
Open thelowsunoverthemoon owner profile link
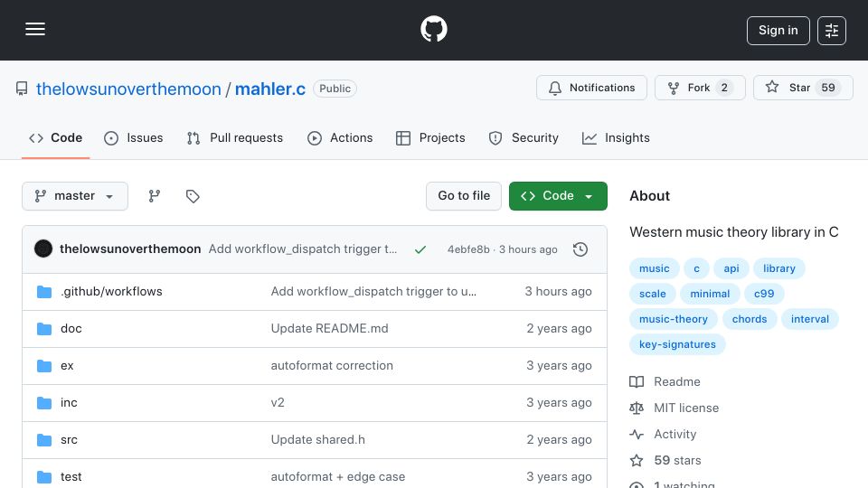pos(128,89)
